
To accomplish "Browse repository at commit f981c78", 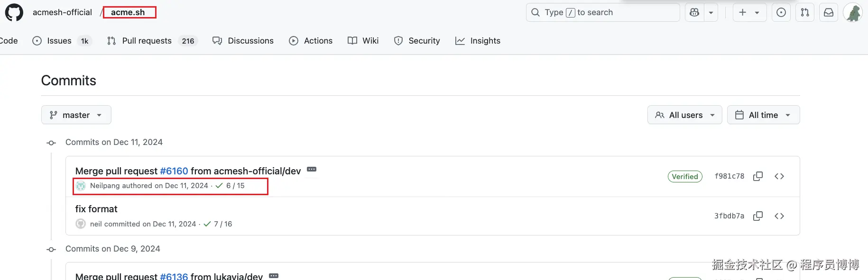I will click(x=779, y=176).
